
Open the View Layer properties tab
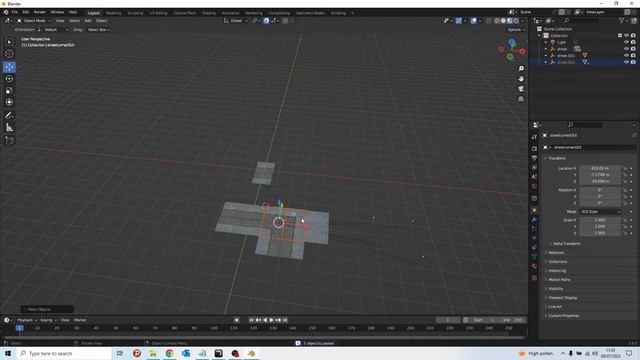pyautogui.click(x=534, y=167)
